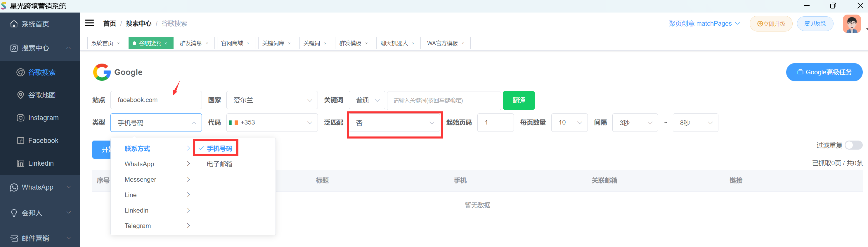Select 联系方式 in the cascader menu
This screenshot has width=868, height=247.
click(152, 148)
